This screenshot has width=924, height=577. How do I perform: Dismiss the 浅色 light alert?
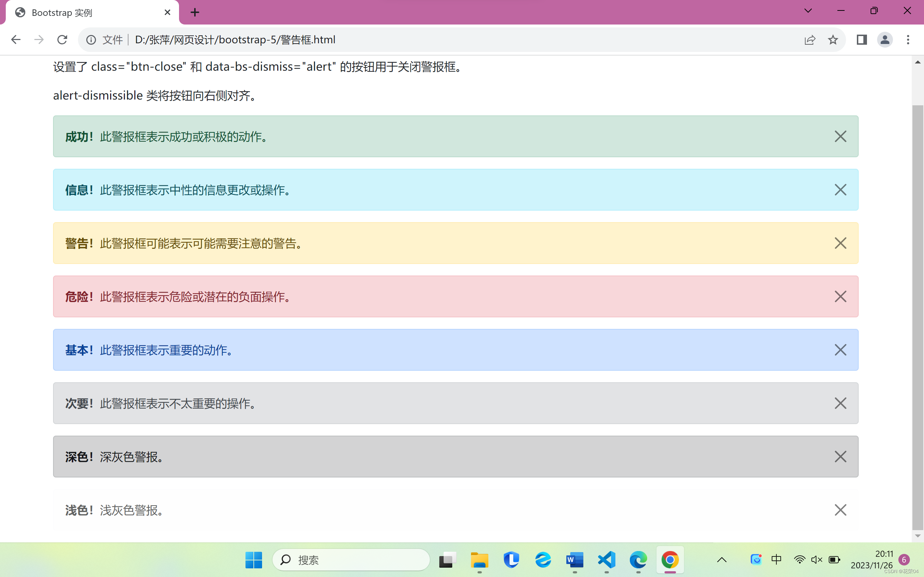click(840, 510)
